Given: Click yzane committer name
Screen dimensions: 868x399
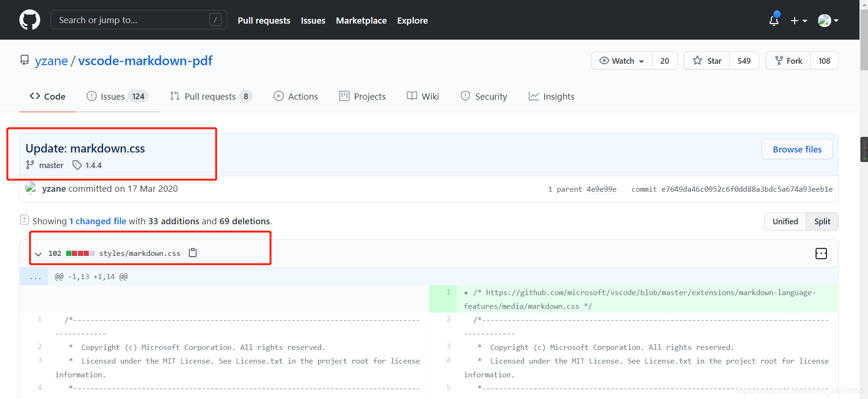Looking at the screenshot, I should (x=54, y=188).
